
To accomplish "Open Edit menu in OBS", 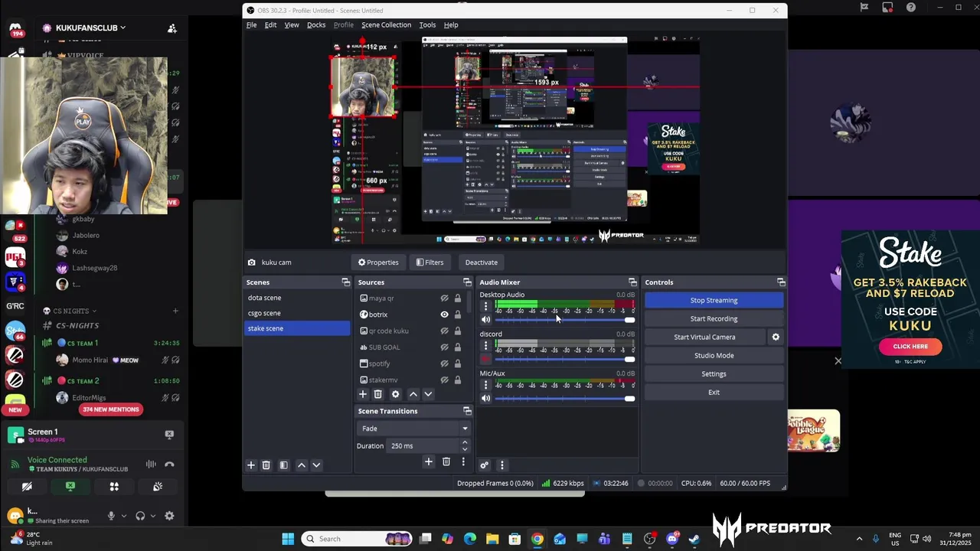I will coord(270,25).
